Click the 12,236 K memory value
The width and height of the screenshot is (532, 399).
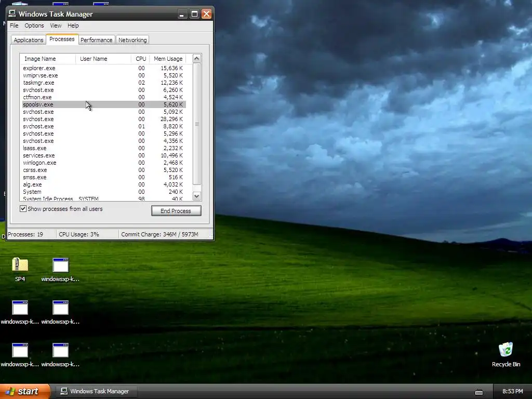(171, 83)
